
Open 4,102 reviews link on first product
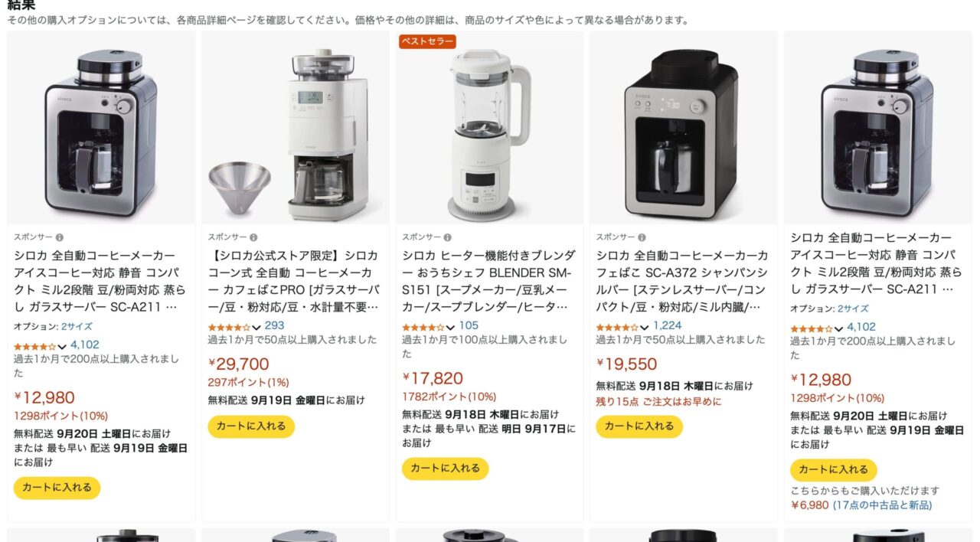85,345
